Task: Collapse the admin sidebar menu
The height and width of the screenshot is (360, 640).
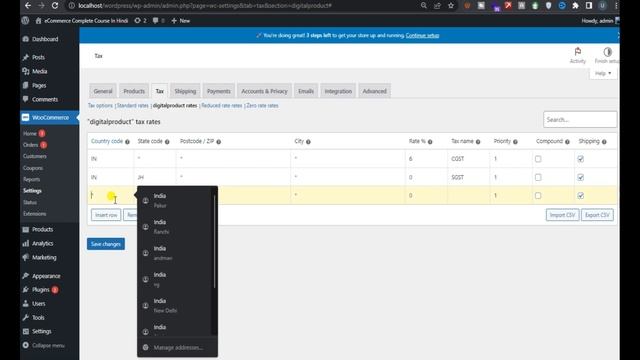Action: 44,345
